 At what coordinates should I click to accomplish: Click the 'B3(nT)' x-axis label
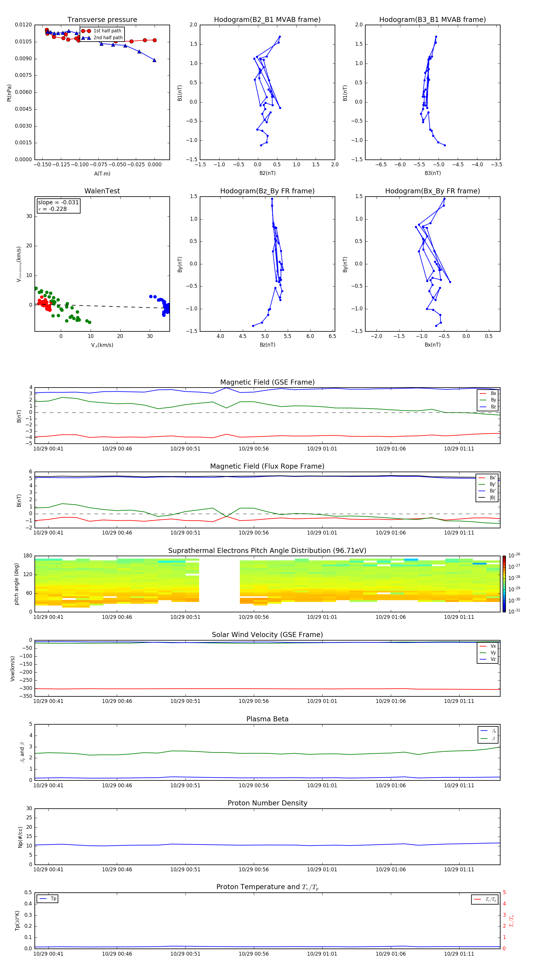click(x=432, y=173)
